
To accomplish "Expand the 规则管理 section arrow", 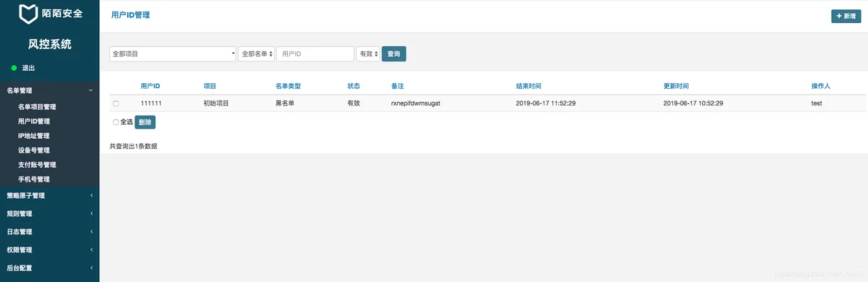I will (x=91, y=213).
